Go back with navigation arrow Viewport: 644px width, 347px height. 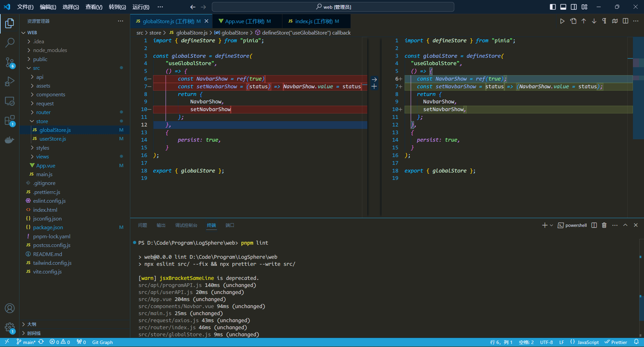point(193,7)
